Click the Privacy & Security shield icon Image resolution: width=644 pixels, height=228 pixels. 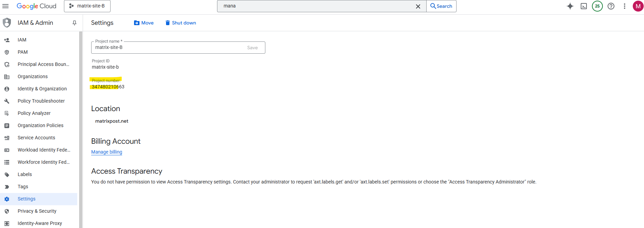[7, 211]
